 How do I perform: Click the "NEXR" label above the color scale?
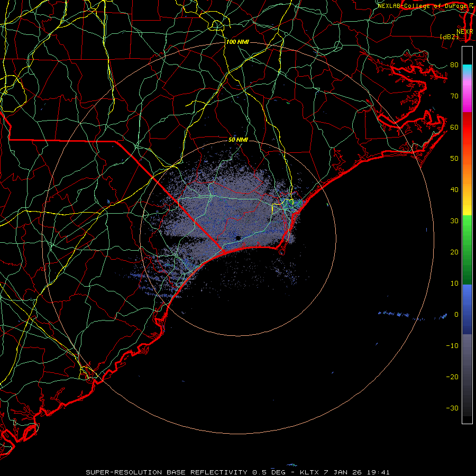click(x=464, y=32)
